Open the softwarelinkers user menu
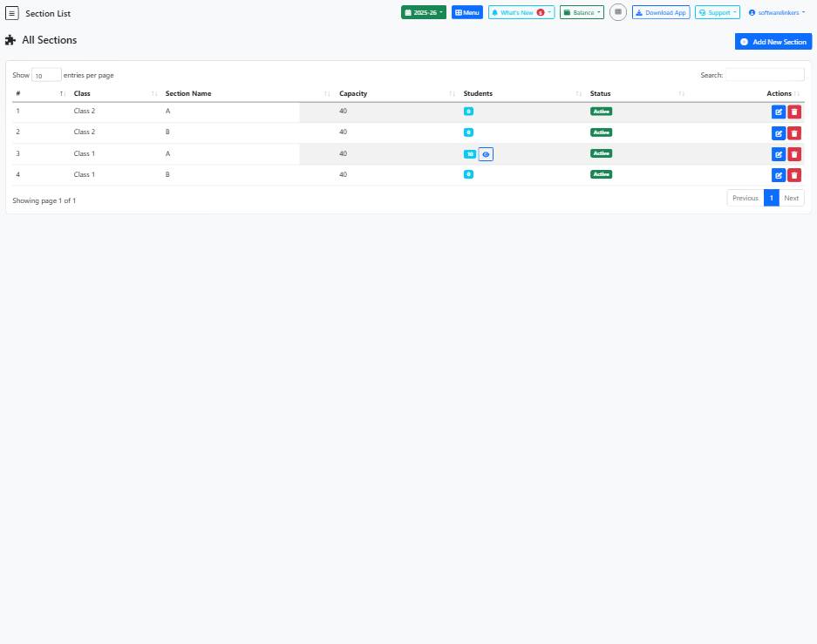Screen dimensions: 817x644 [x=776, y=13]
